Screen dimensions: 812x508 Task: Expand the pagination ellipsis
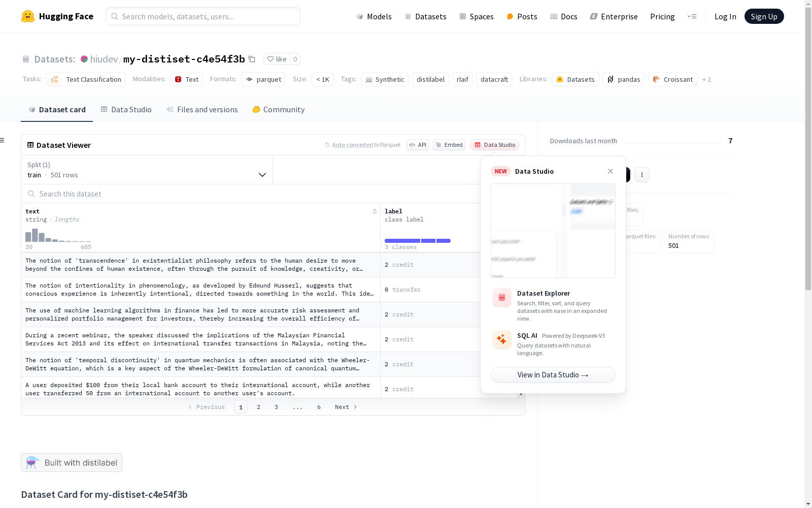click(x=297, y=407)
